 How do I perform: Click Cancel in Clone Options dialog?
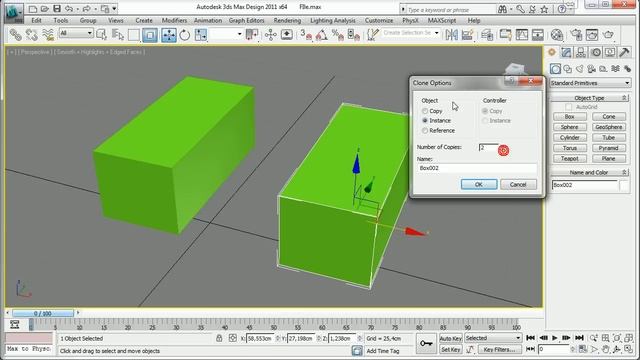[518, 184]
